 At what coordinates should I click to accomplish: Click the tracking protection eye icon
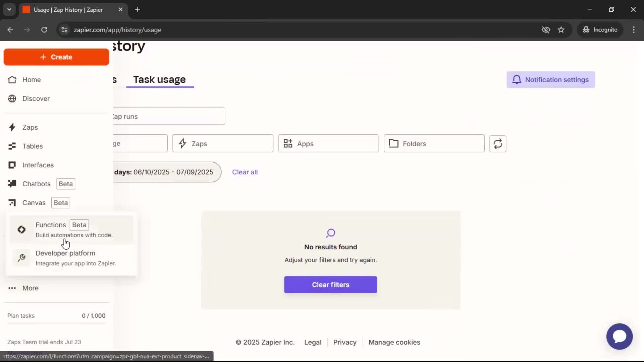pyautogui.click(x=546, y=30)
